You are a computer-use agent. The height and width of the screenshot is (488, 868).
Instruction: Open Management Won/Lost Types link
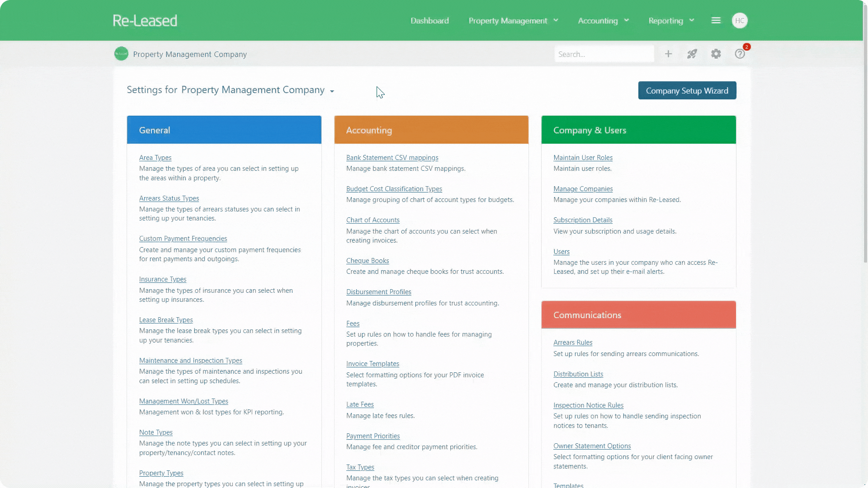point(183,401)
